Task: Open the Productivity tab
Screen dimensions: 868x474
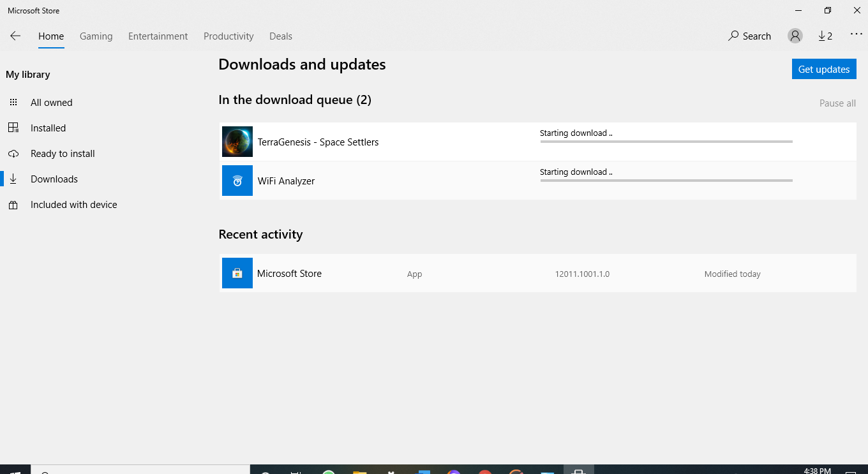Action: click(228, 36)
